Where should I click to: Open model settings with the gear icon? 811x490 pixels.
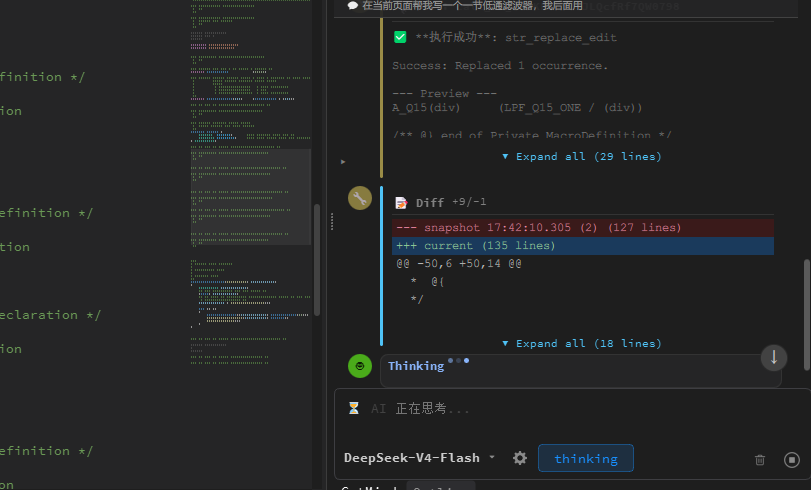(520, 458)
